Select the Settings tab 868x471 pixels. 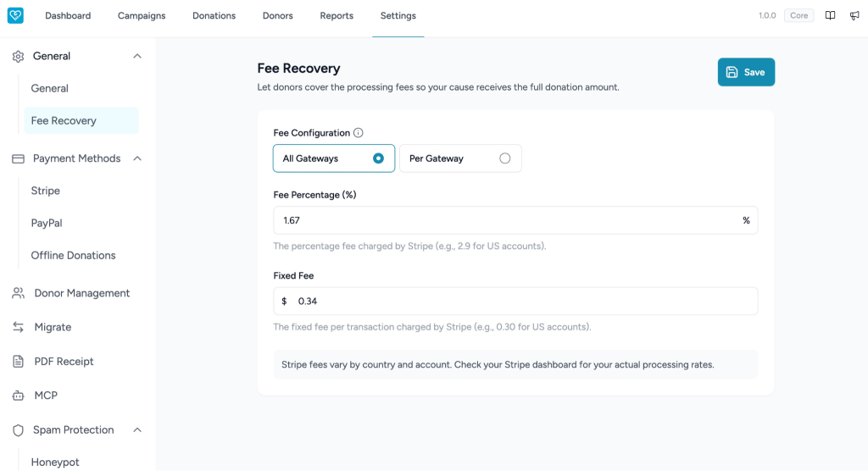398,15
